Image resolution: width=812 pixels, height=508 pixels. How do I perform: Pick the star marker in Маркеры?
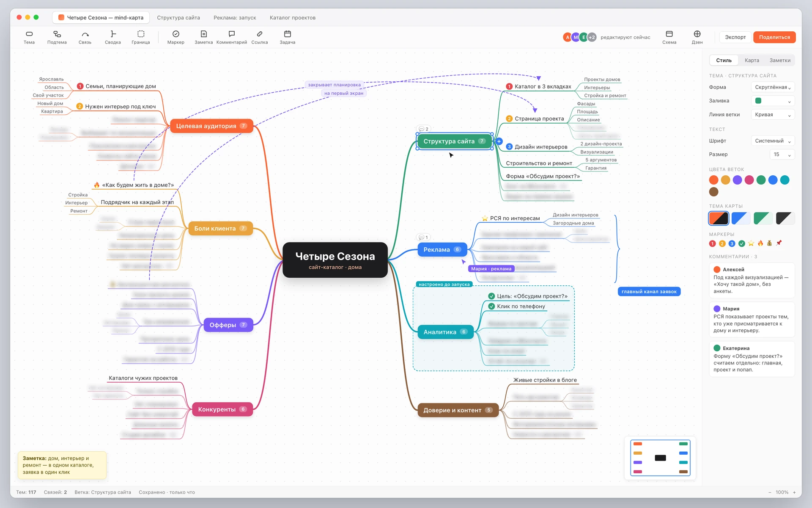[751, 243]
